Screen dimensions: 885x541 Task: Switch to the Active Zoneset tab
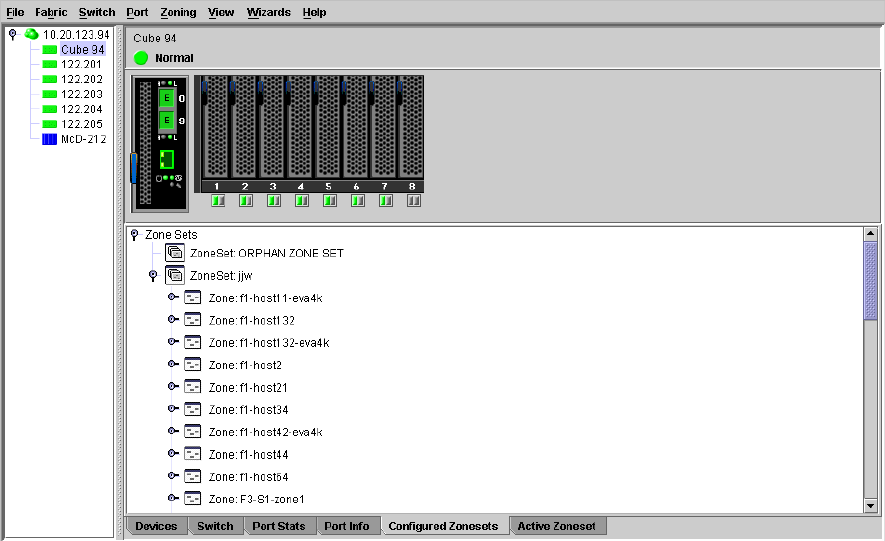[556, 526]
